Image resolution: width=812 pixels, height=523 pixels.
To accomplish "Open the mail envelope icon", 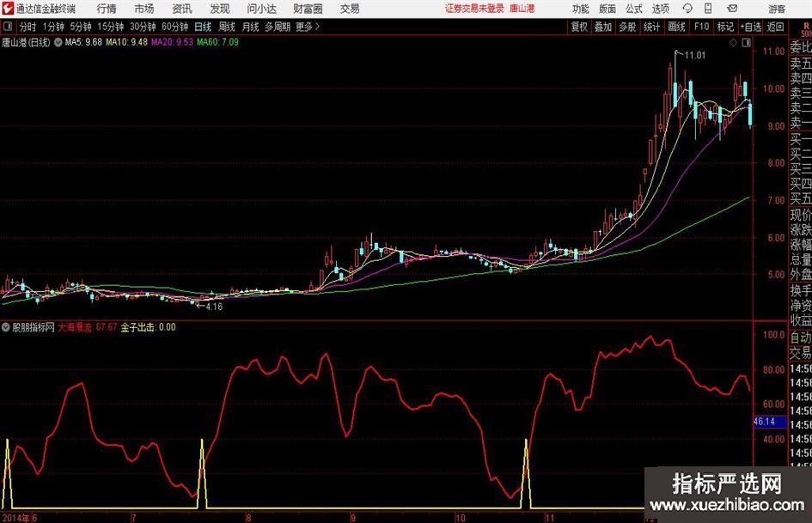I will (x=732, y=9).
